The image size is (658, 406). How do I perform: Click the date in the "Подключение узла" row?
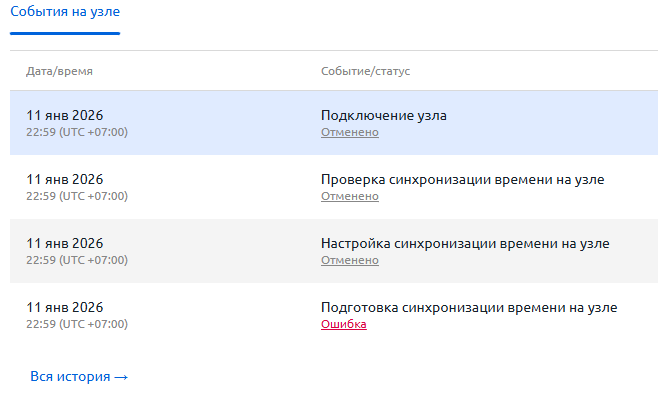pos(65,115)
